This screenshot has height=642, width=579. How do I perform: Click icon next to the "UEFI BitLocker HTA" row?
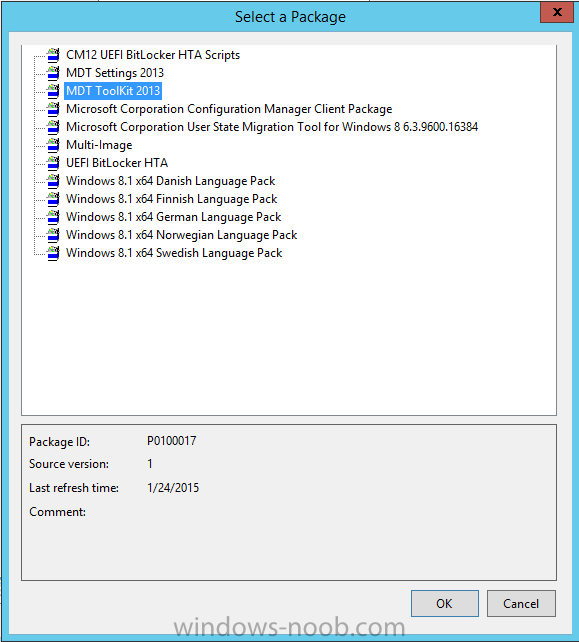[x=53, y=163]
